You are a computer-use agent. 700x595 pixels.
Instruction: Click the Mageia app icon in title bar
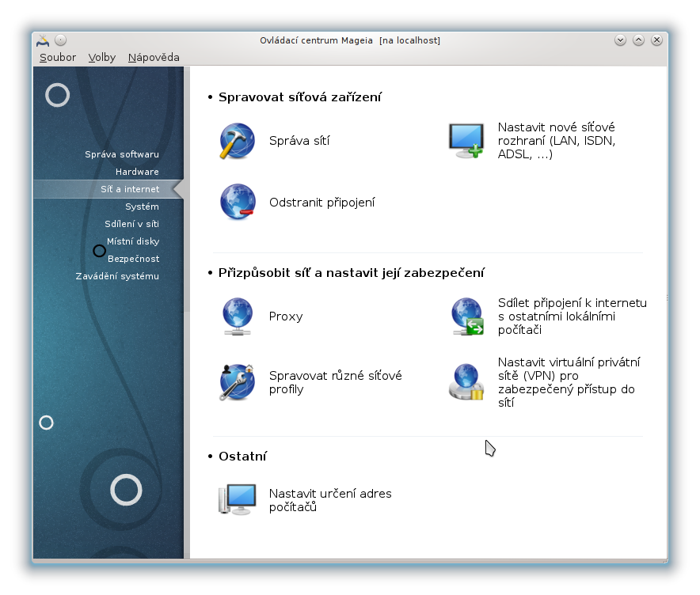43,40
